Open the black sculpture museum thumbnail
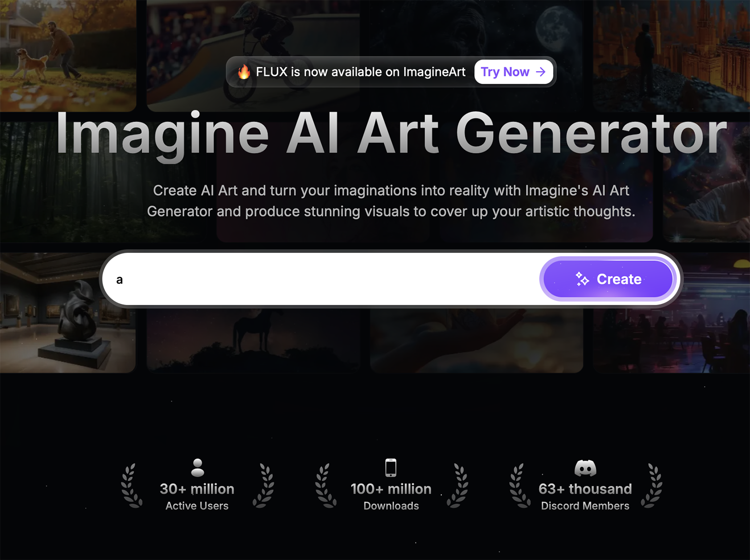 [68, 313]
